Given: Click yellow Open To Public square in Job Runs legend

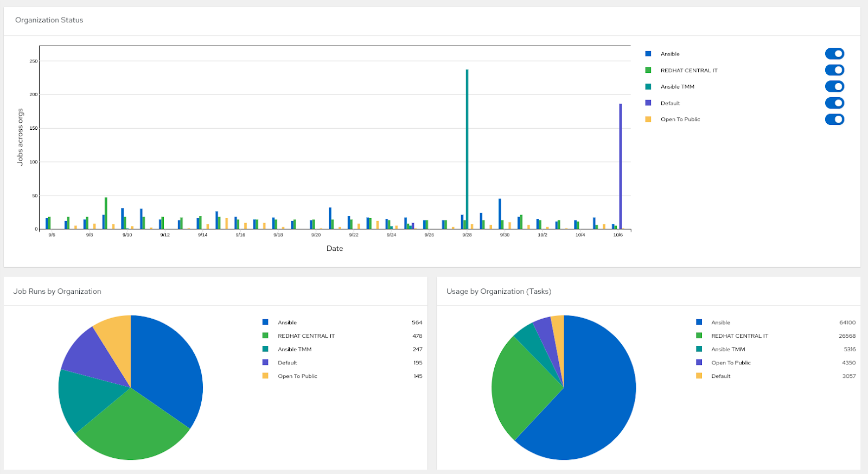Looking at the screenshot, I should pyautogui.click(x=265, y=376).
